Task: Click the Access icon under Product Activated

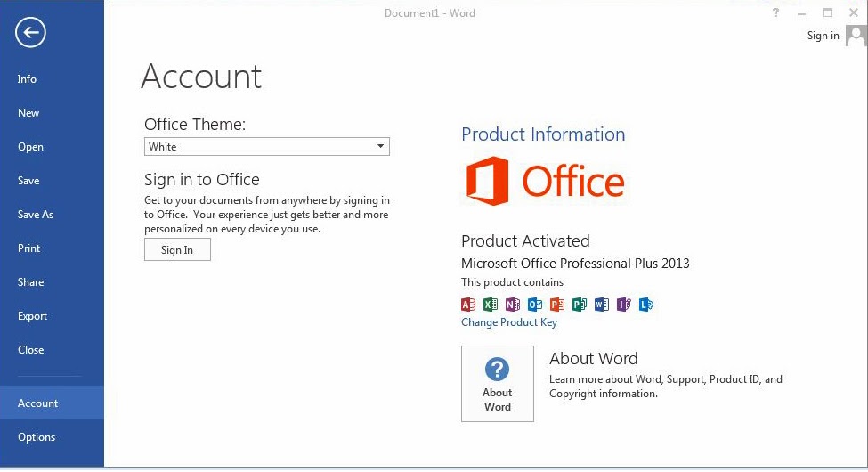Action: (469, 305)
